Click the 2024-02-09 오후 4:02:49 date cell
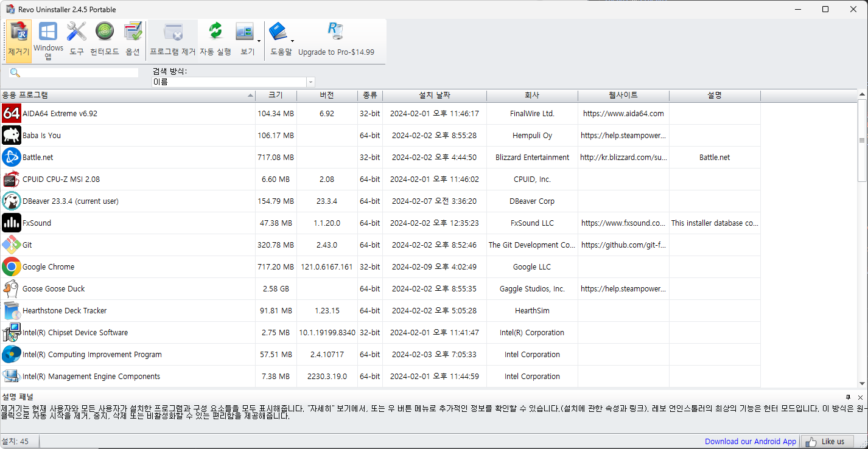Screen dimensions: 868x449 [435, 267]
